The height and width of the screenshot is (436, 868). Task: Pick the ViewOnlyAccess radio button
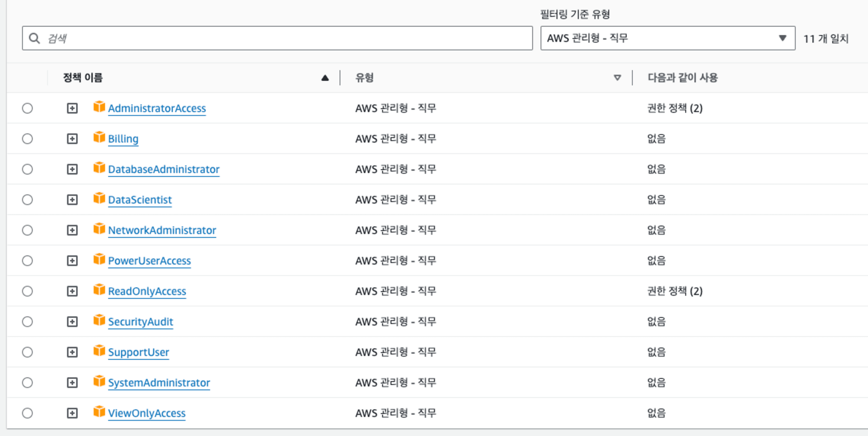tap(27, 413)
